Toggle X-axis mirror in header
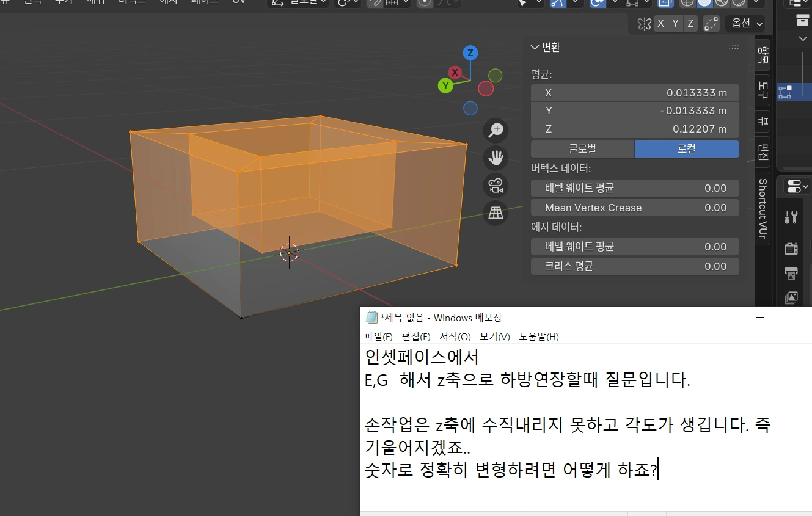812x516 pixels. click(660, 24)
